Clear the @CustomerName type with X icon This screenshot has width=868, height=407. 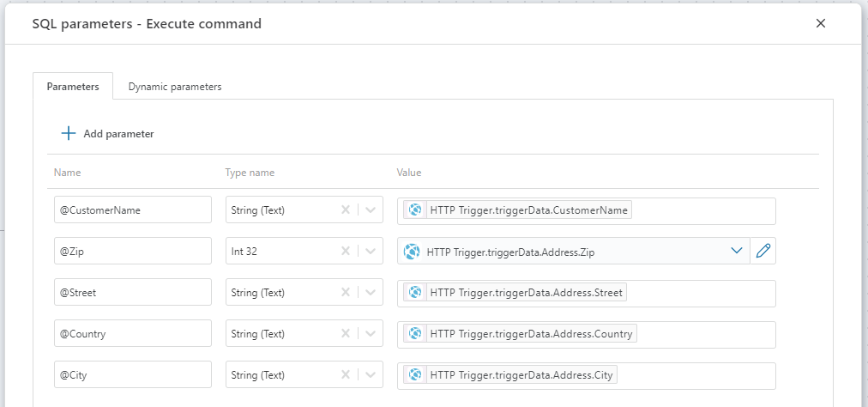coord(346,210)
